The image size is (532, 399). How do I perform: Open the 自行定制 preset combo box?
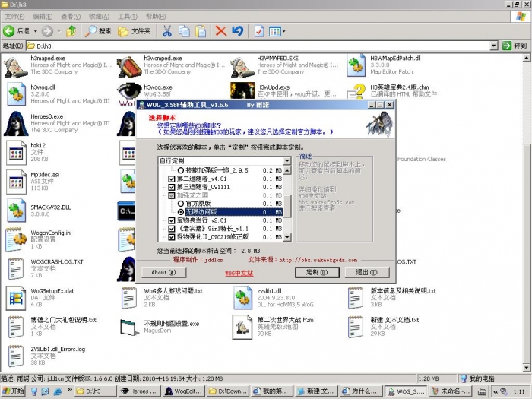tap(224, 161)
